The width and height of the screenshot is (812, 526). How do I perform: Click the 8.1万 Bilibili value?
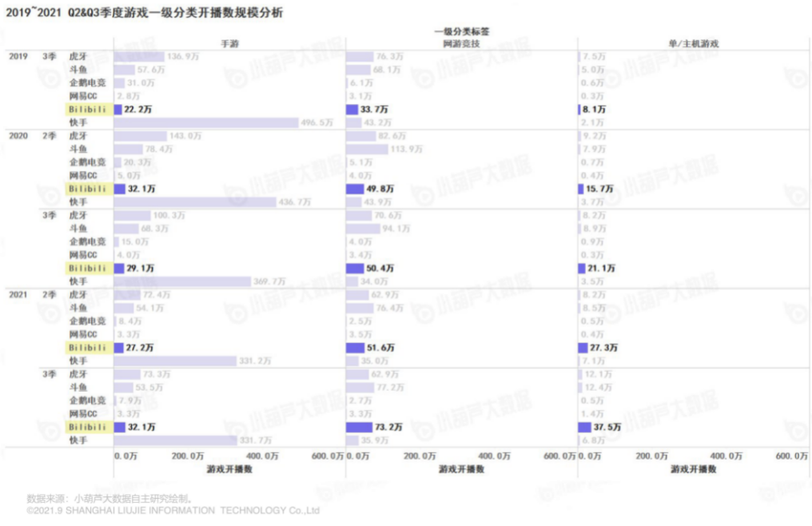click(594, 110)
